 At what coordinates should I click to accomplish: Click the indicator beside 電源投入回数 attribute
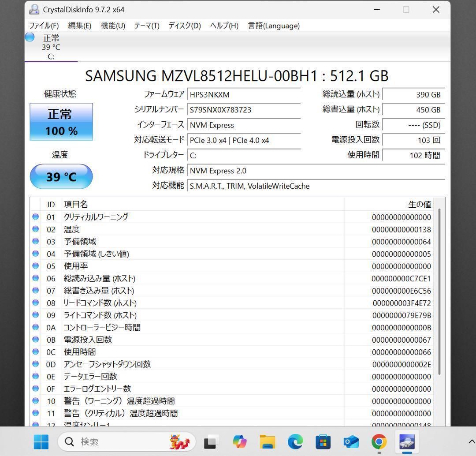click(36, 340)
